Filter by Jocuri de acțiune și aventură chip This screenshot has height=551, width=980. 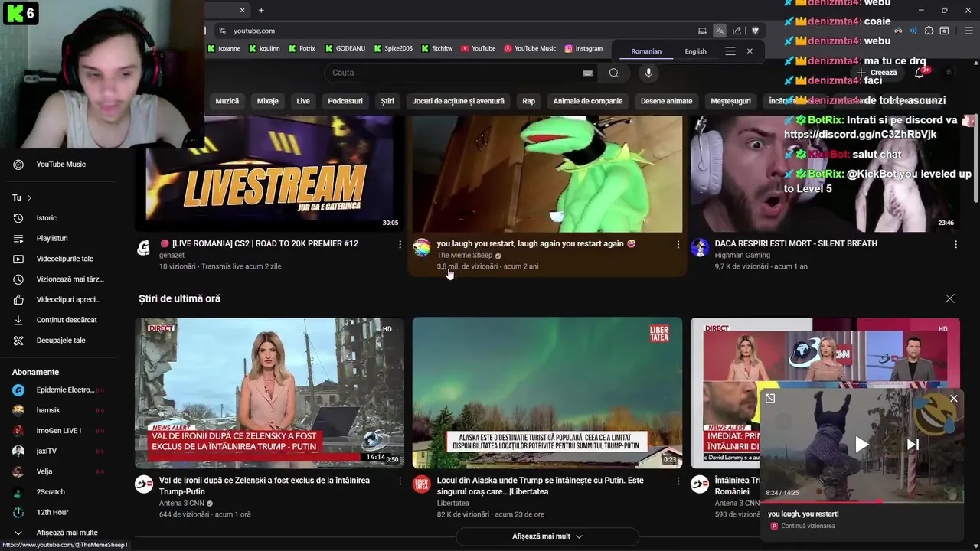[458, 101]
